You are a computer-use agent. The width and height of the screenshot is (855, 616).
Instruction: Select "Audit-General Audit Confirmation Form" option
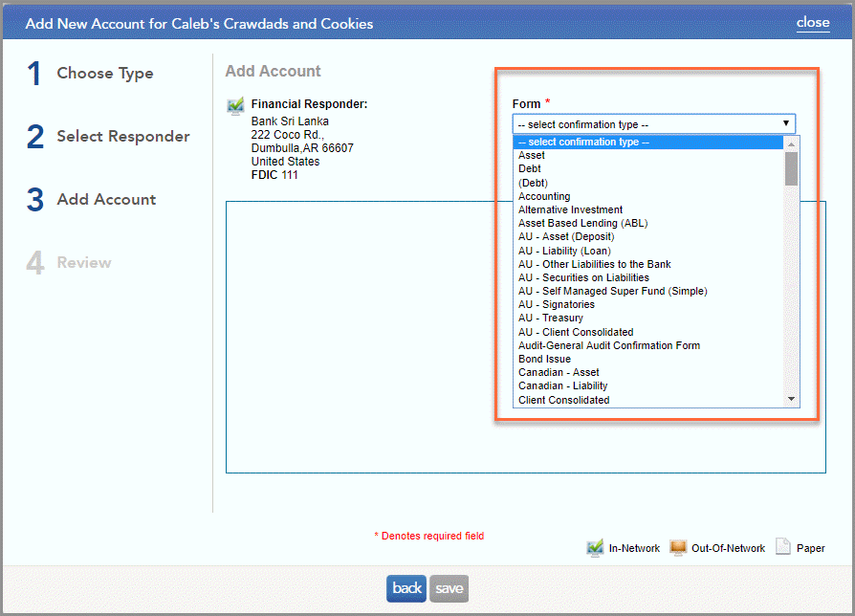[x=610, y=345]
